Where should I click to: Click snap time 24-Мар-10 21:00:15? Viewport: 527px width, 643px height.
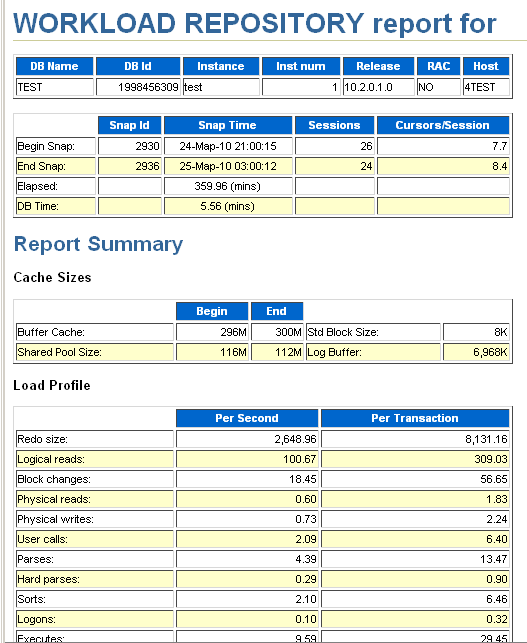[228, 146]
